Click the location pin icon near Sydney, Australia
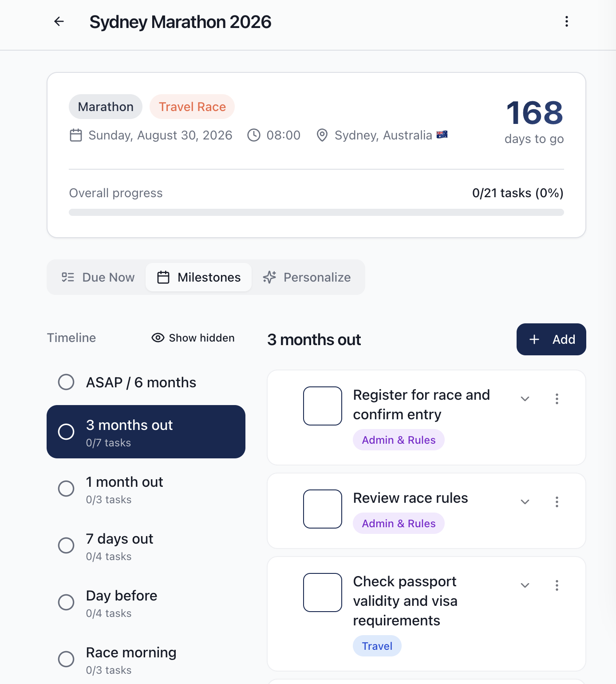616x684 pixels. (322, 135)
